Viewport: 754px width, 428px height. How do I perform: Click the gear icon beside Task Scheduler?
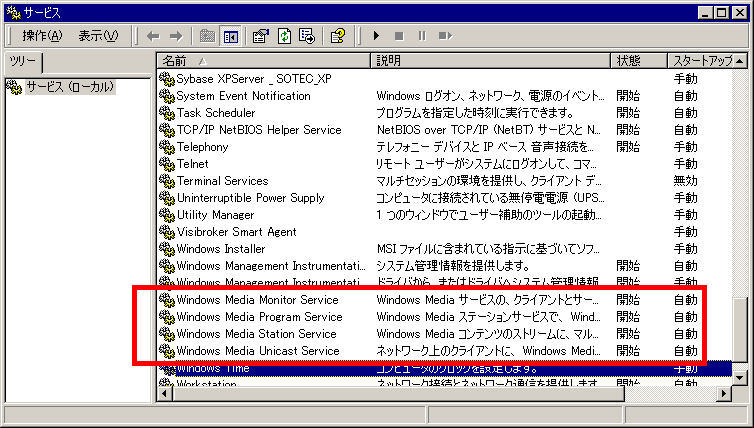(166, 113)
